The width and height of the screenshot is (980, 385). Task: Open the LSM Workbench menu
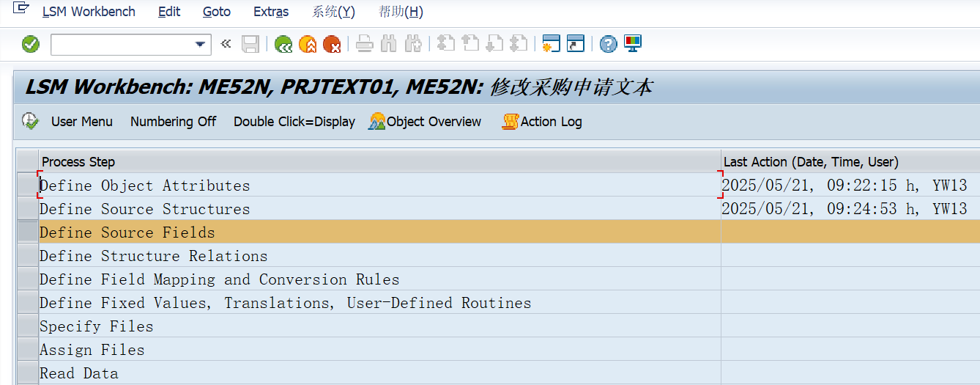[89, 12]
